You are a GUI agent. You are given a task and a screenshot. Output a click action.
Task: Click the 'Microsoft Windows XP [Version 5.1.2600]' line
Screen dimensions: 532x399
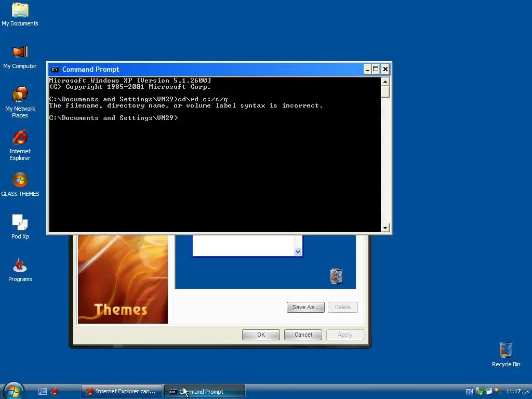(130, 81)
